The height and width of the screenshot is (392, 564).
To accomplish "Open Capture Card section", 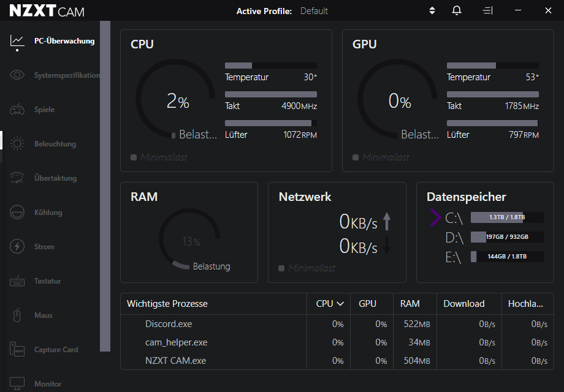I will click(56, 350).
